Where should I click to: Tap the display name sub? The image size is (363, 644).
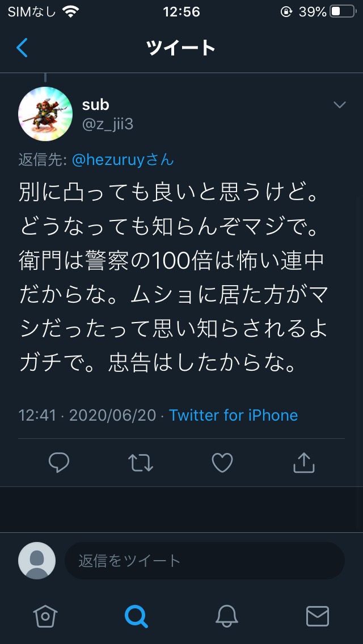pyautogui.click(x=95, y=105)
